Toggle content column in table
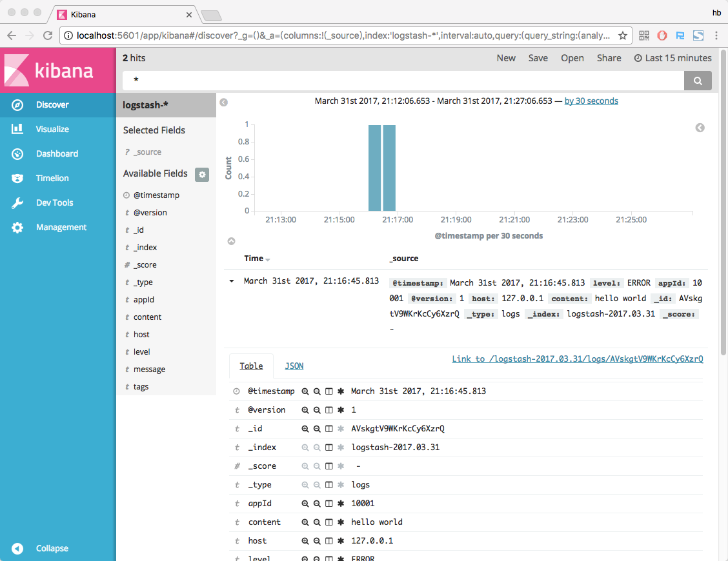Screen dimensions: 728x561 point(329,522)
